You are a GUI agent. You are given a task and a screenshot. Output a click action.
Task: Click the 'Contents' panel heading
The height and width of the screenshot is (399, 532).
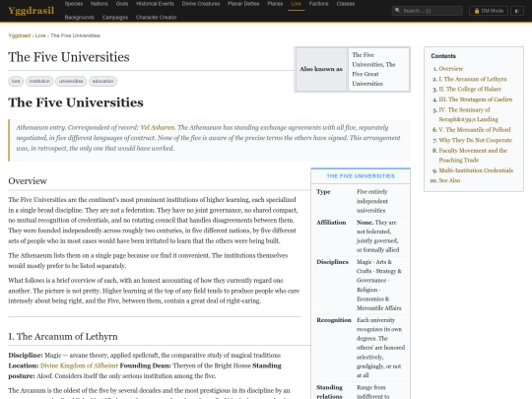click(x=443, y=56)
